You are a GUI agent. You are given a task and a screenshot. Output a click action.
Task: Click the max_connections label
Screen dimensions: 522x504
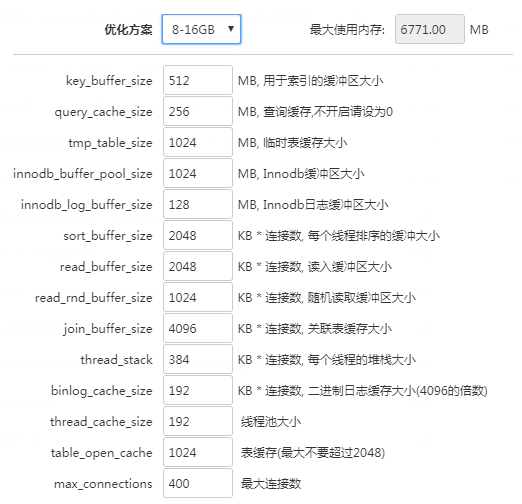pyautogui.click(x=103, y=484)
